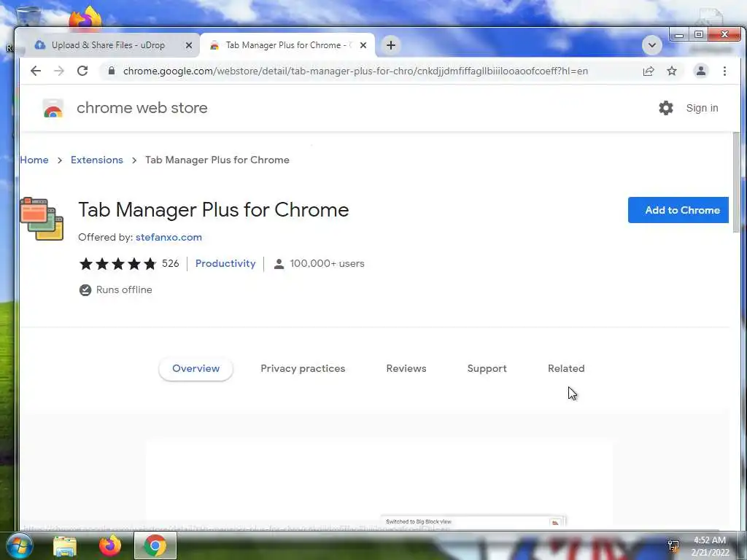Click the Chrome taskbar button
The image size is (747, 560).
(155, 545)
